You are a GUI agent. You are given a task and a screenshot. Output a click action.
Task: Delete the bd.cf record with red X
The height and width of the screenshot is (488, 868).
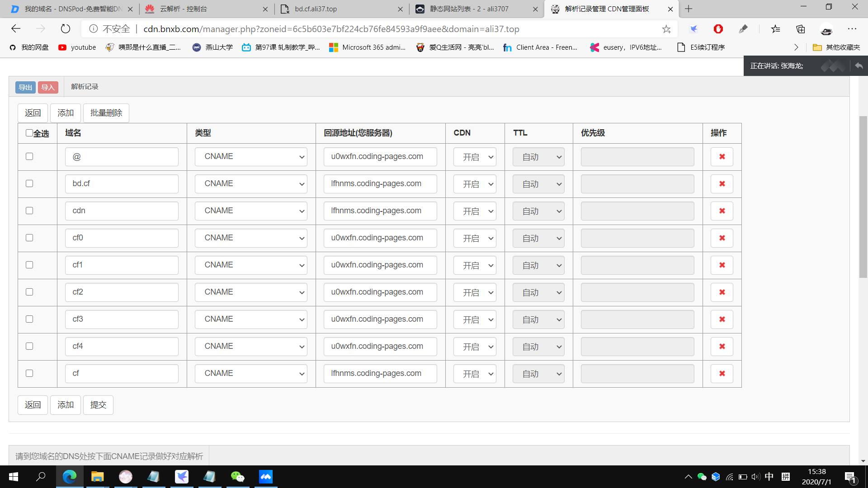point(722,184)
